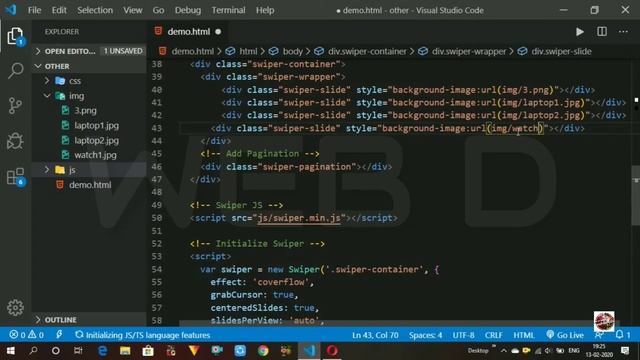The width and height of the screenshot is (640, 360).
Task: Click the VS Code logo icon
Action: 11,10
